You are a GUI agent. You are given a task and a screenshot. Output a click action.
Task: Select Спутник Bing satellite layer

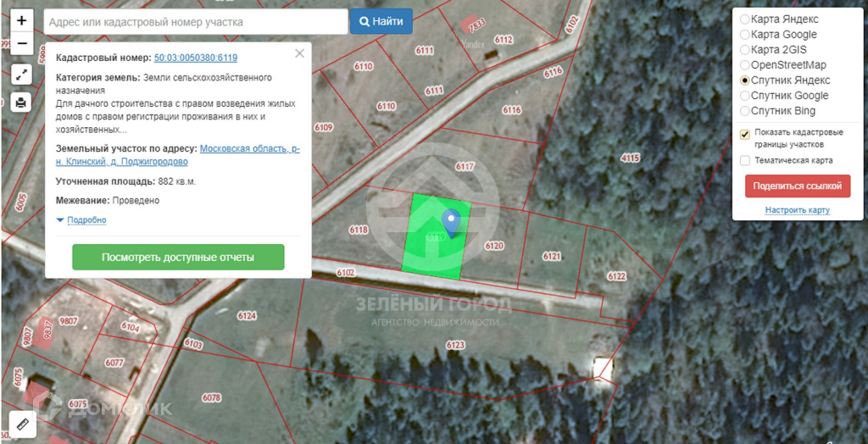pyautogui.click(x=778, y=111)
